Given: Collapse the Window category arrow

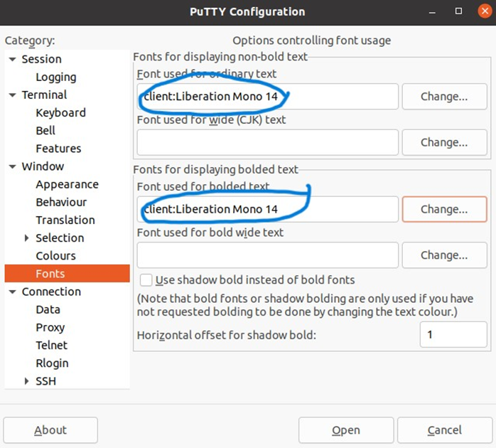Looking at the screenshot, I should point(12,166).
